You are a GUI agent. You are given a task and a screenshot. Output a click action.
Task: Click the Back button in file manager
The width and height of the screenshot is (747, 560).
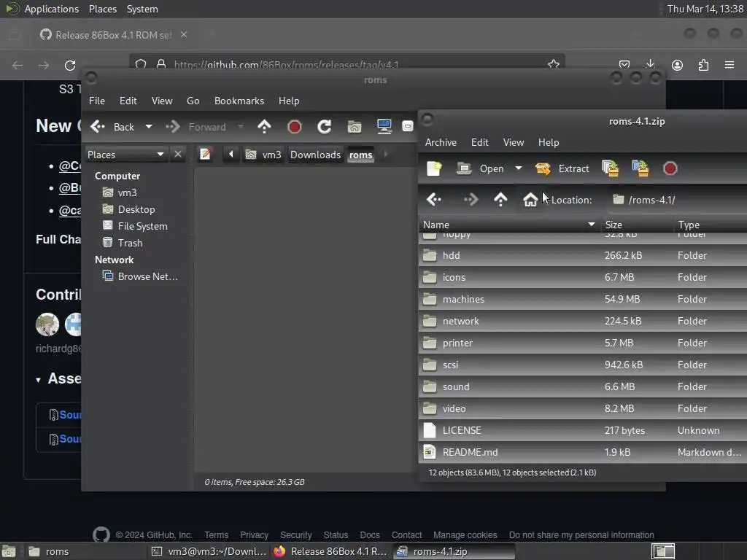point(112,127)
